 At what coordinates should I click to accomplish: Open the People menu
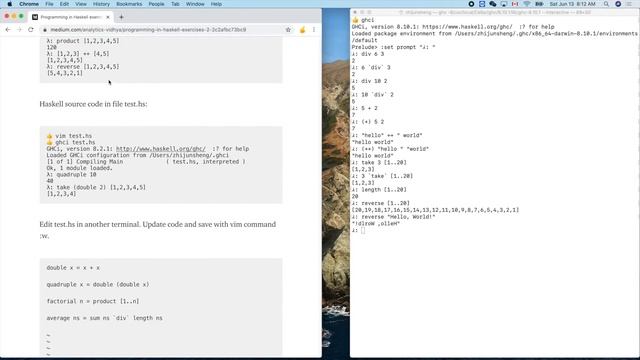(156, 4)
